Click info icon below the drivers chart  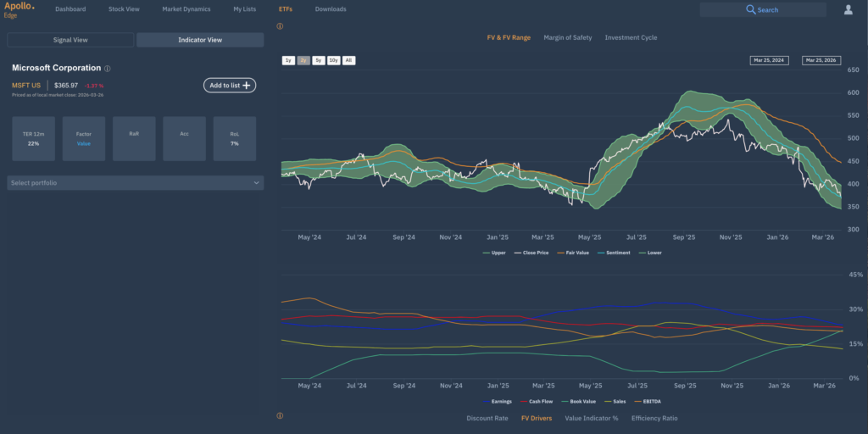pyautogui.click(x=280, y=416)
